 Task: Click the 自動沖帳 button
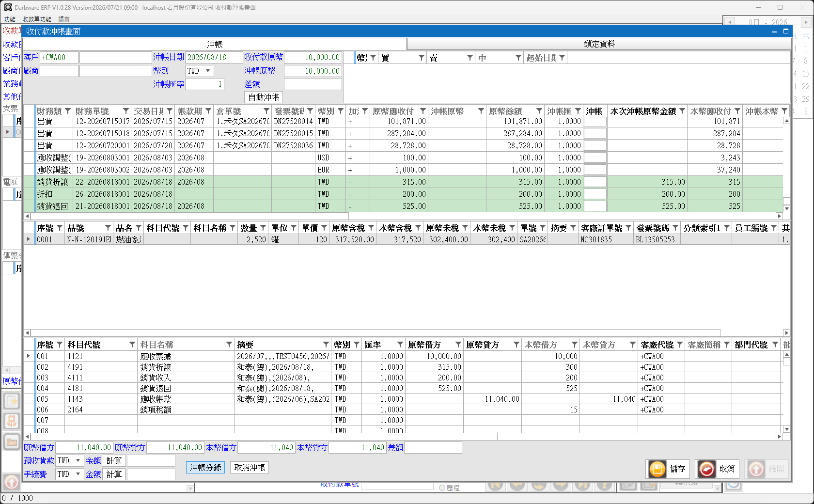pyautogui.click(x=264, y=97)
